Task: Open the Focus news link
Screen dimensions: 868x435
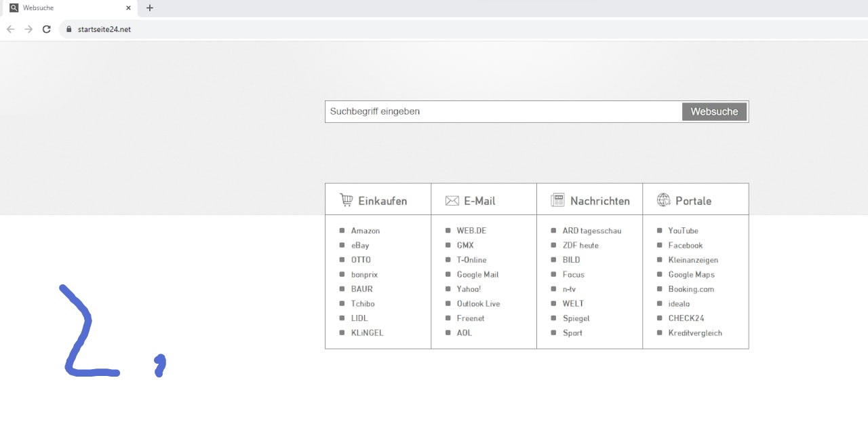Action: pyautogui.click(x=573, y=275)
